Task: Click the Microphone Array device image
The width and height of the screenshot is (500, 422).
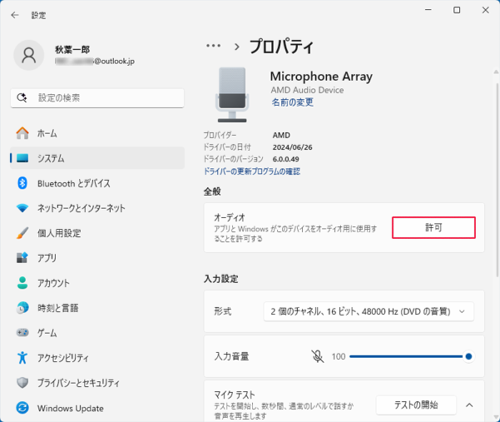Action: (x=232, y=95)
